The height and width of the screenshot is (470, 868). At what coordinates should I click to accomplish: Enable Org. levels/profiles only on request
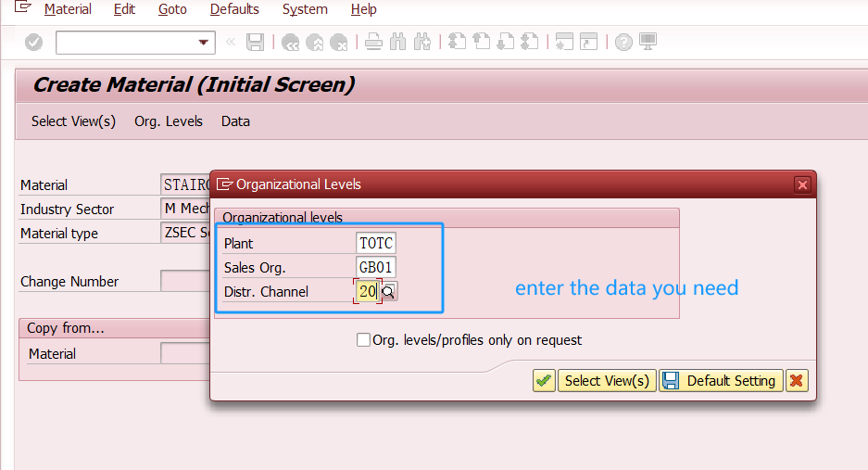coord(363,340)
